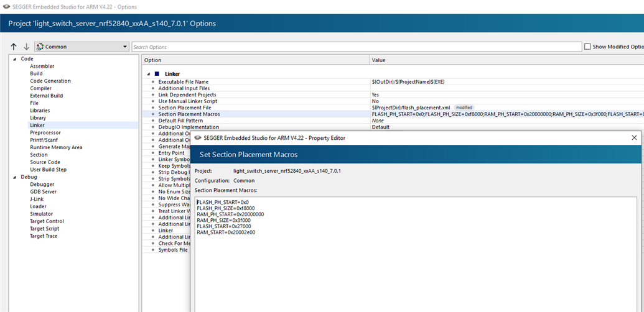The width and height of the screenshot is (644, 312).
Task: Click the $(OutDir)/$(ProjectName)$(EXE) value
Action: [408, 81]
